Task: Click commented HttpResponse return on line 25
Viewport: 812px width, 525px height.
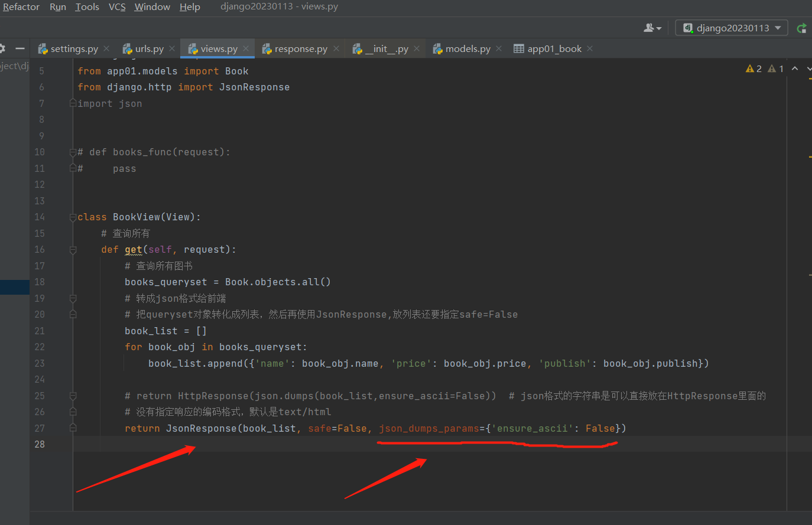Action: pos(311,396)
